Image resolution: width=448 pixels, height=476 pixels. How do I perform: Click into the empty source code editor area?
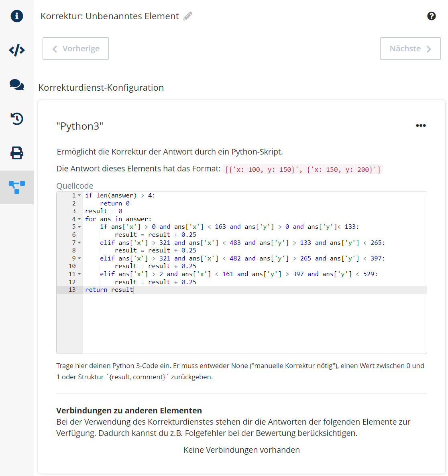coord(255,323)
